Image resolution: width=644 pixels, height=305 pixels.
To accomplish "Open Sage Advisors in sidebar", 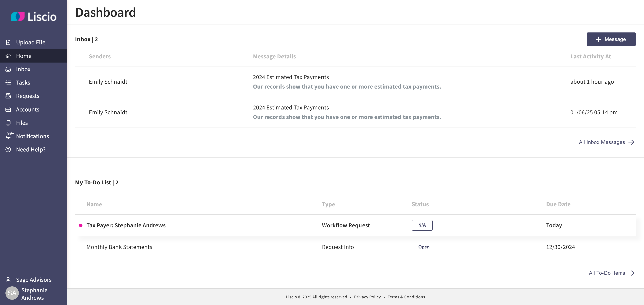I will click(x=34, y=280).
